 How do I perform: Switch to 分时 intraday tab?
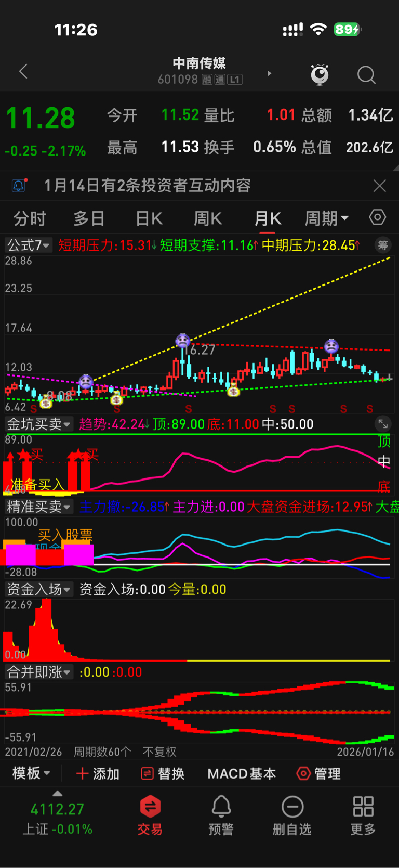point(30,218)
